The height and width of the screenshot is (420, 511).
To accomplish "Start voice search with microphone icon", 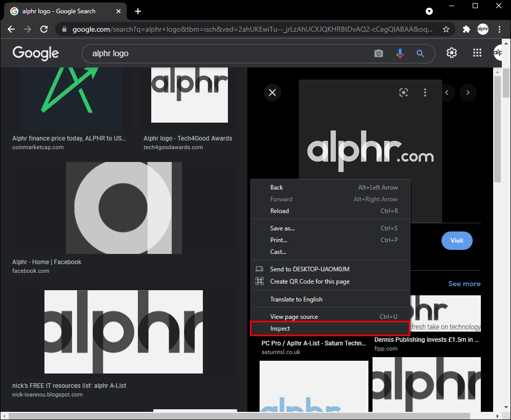I will pos(400,54).
